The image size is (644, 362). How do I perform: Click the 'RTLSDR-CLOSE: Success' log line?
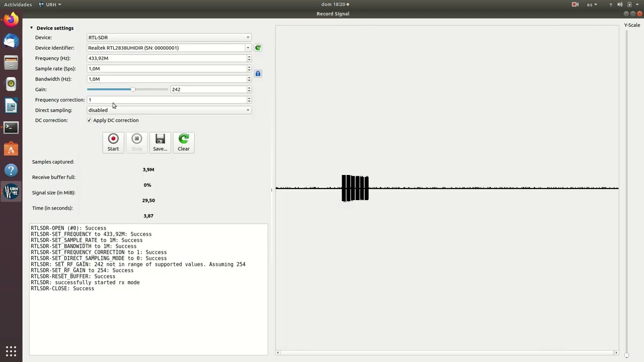tap(62, 289)
